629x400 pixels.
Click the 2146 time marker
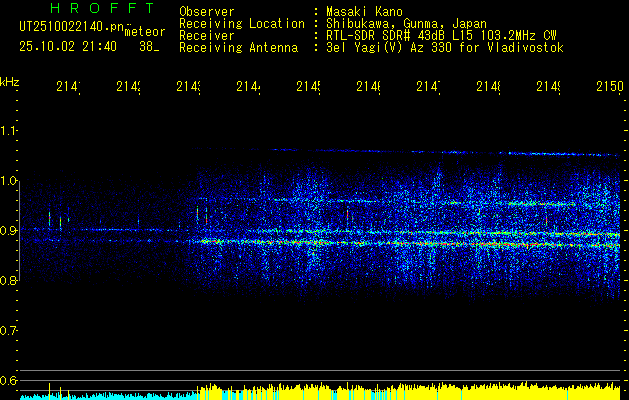tap(368, 87)
